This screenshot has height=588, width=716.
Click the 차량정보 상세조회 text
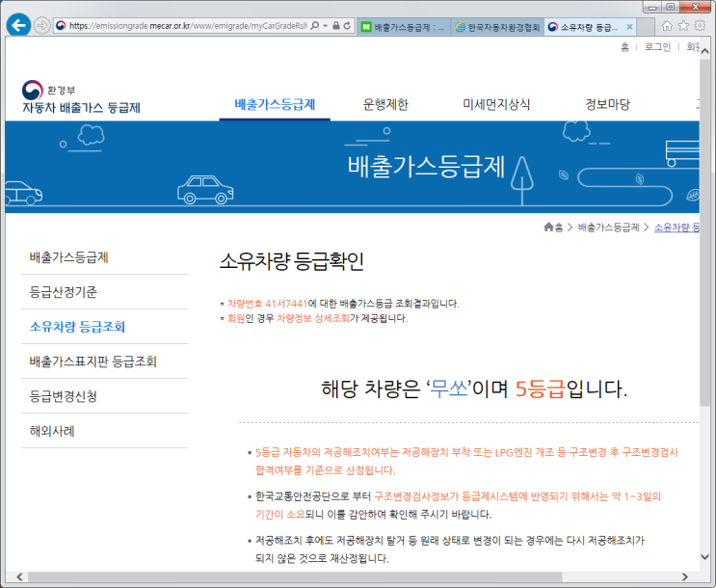[x=313, y=318]
